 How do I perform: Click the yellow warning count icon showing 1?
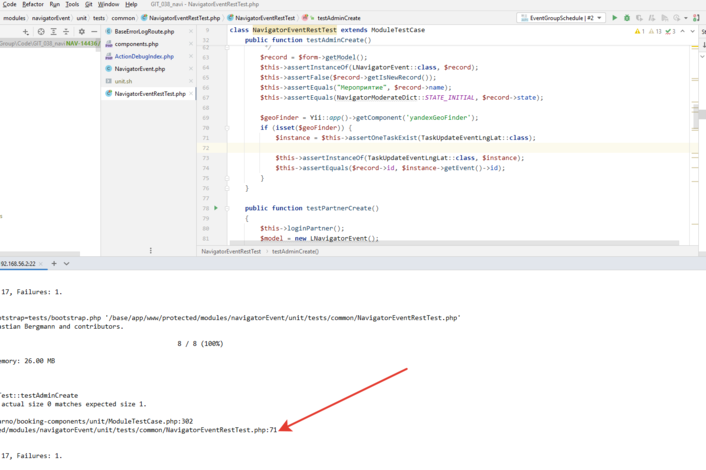coord(639,31)
